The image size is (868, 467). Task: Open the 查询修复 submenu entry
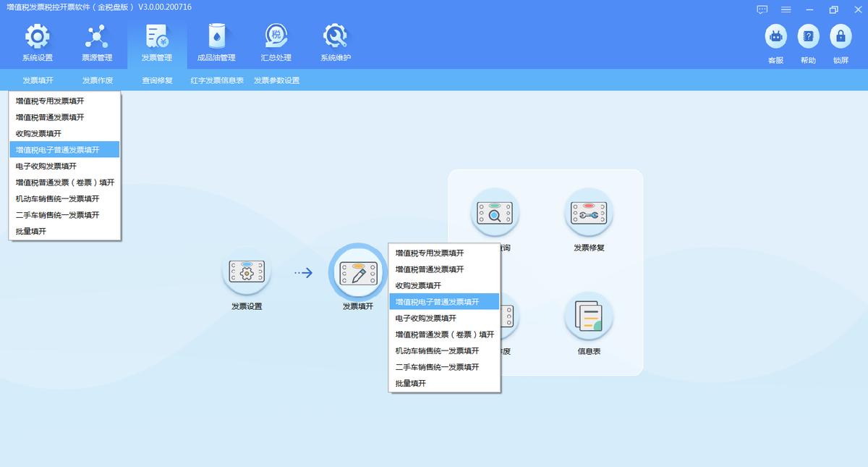156,80
